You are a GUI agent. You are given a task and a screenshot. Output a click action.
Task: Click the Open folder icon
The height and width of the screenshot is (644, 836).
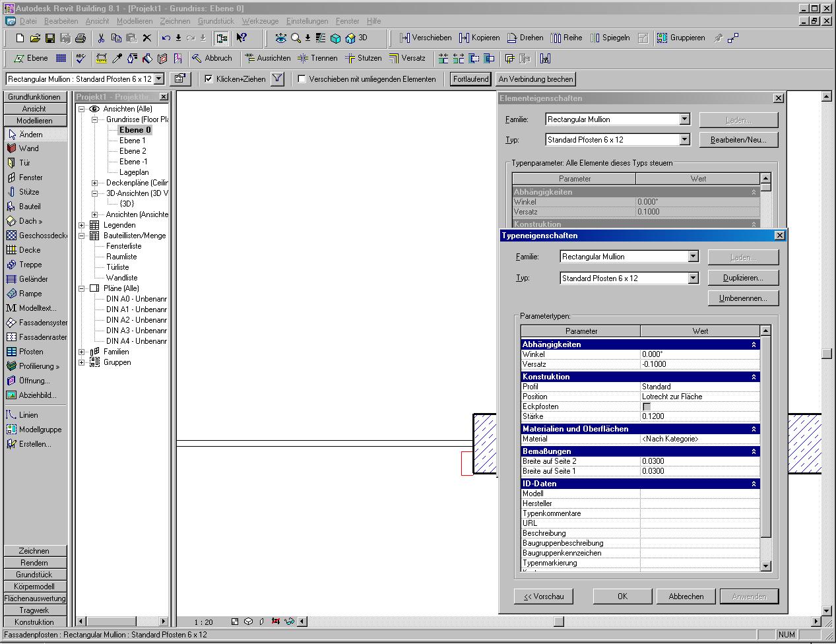(x=35, y=38)
